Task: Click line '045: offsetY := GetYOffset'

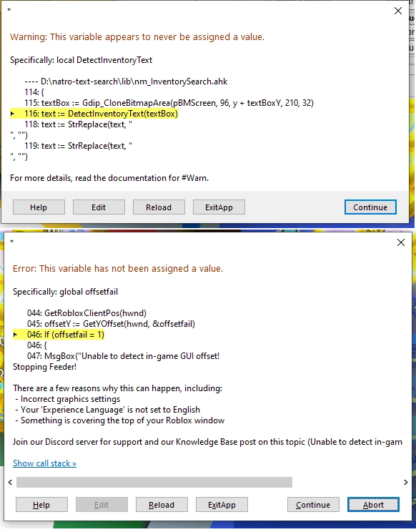Action: (111, 324)
